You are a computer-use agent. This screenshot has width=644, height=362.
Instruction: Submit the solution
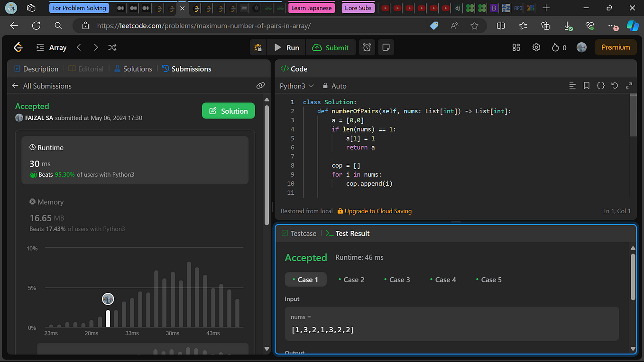coord(331,47)
